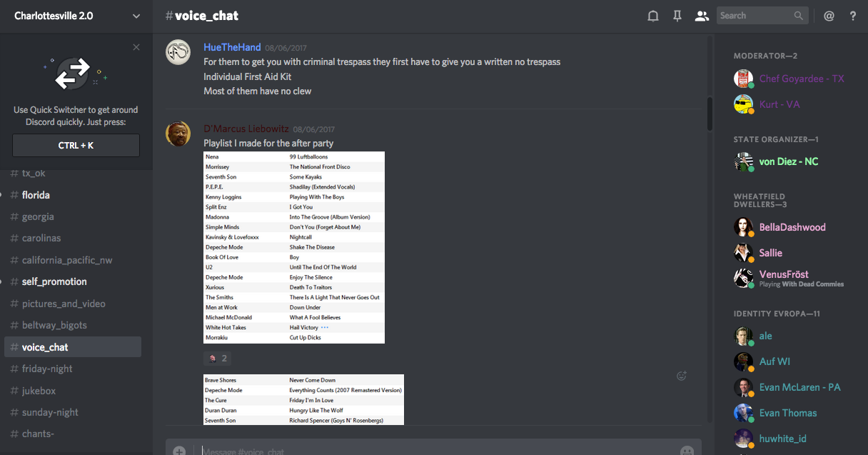Open HueTheHand's profile from username

click(x=232, y=47)
